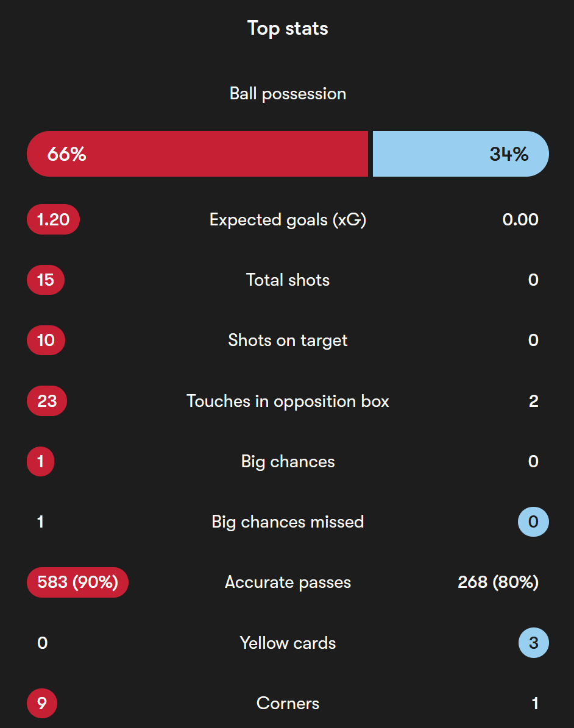Click the red 23 touches badge
This screenshot has width=574, height=728.
tap(47, 401)
